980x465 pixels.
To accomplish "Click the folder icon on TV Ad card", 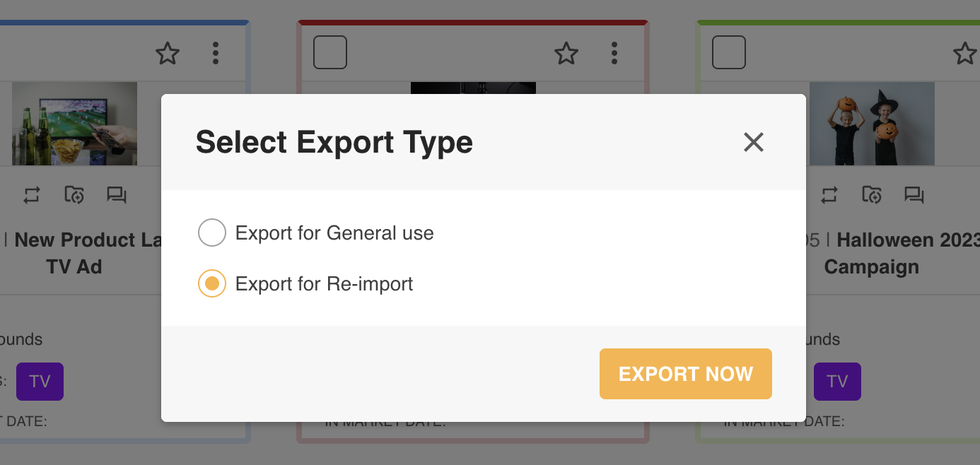I will [74, 195].
